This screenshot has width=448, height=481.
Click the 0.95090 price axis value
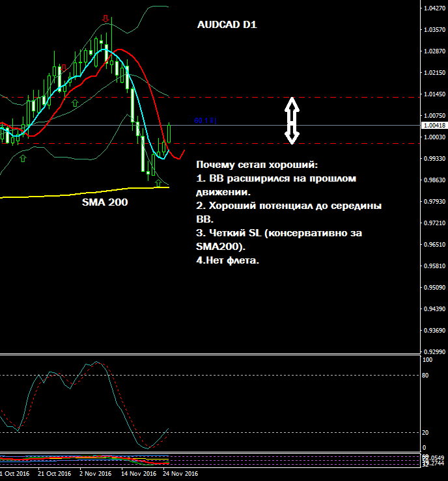pos(434,288)
